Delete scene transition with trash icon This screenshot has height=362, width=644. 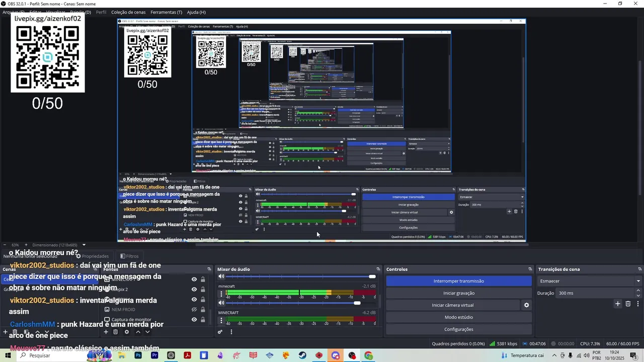pyautogui.click(x=628, y=304)
